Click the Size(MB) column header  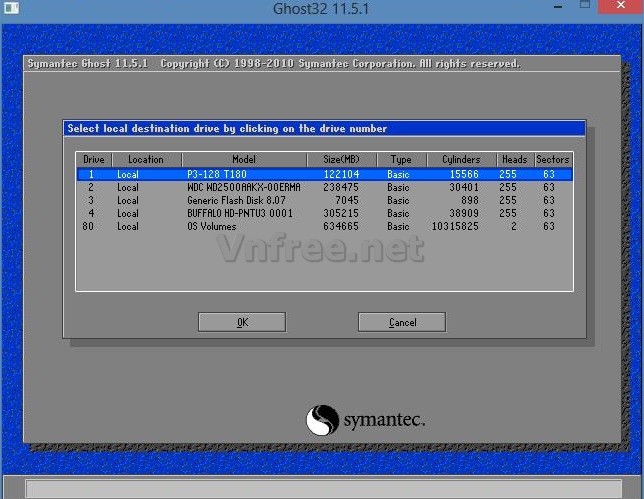[x=341, y=159]
